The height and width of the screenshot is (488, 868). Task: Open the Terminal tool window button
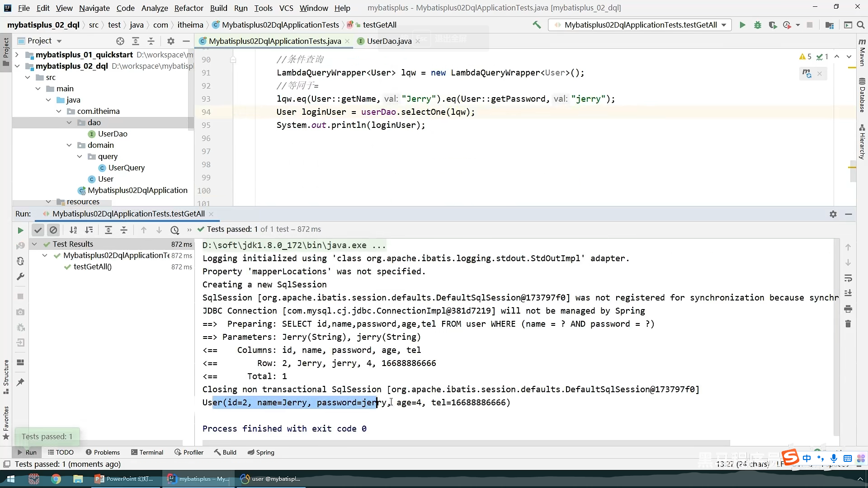click(147, 452)
